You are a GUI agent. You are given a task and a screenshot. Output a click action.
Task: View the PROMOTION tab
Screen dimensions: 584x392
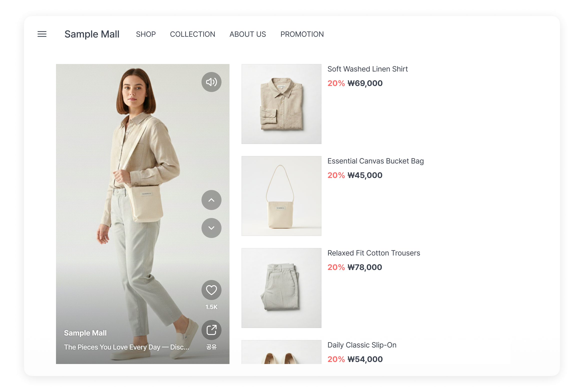[302, 34]
